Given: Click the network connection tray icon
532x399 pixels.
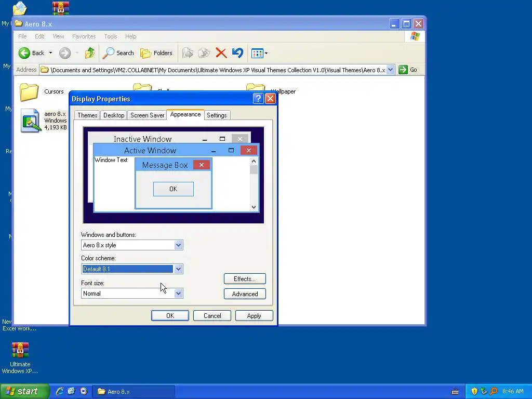Looking at the screenshot, I should pyautogui.click(x=484, y=391).
